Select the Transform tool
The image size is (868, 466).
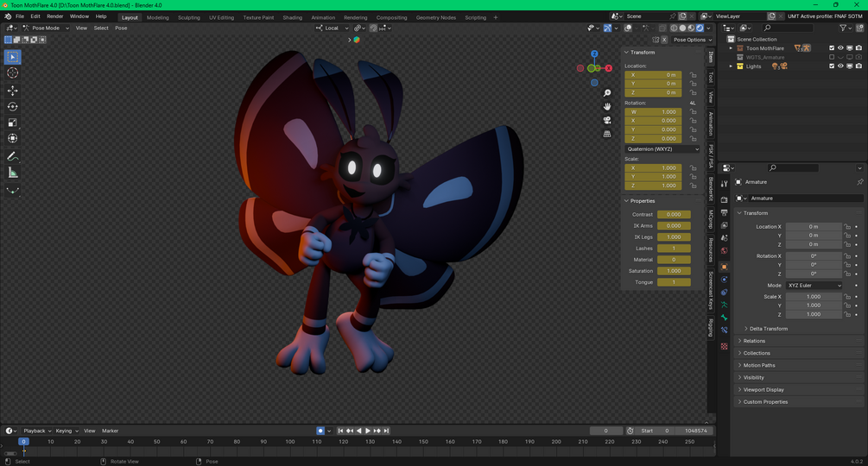pos(13,138)
